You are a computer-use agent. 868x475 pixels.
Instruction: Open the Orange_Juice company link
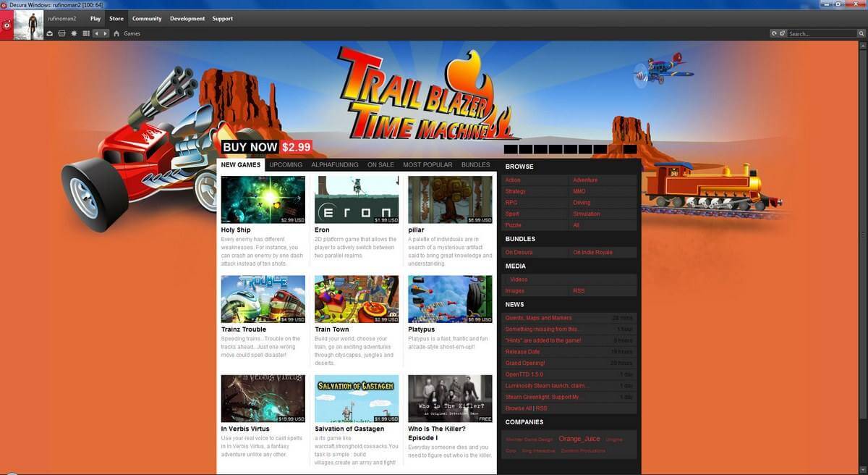[x=579, y=439]
